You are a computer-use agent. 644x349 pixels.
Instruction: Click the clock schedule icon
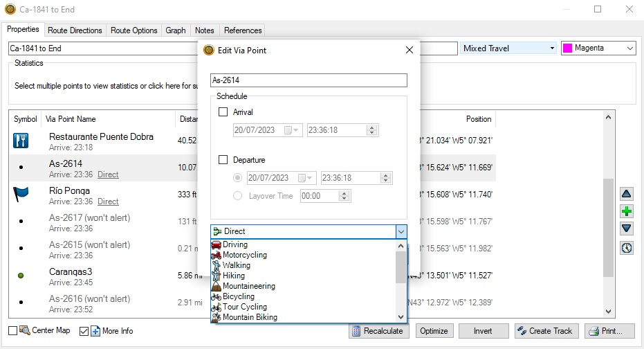(x=627, y=248)
